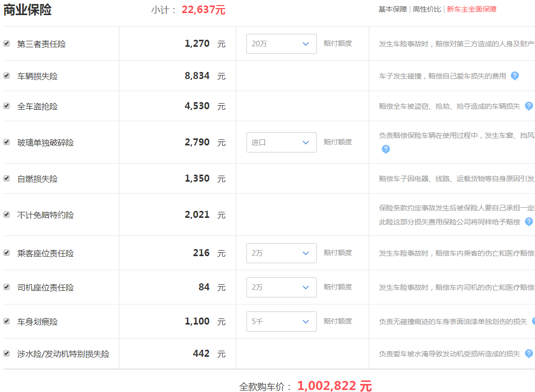Uncheck 第三者责任险 checkbox

[7, 43]
